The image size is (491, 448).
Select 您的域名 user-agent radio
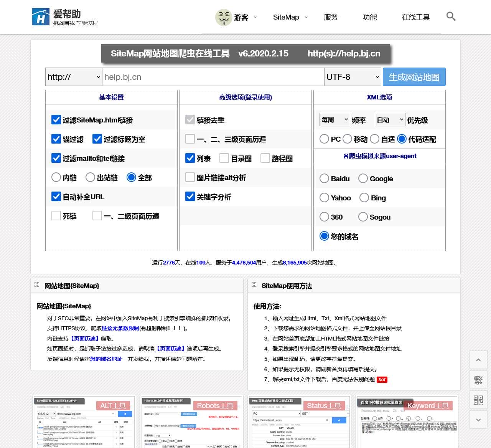[324, 236]
